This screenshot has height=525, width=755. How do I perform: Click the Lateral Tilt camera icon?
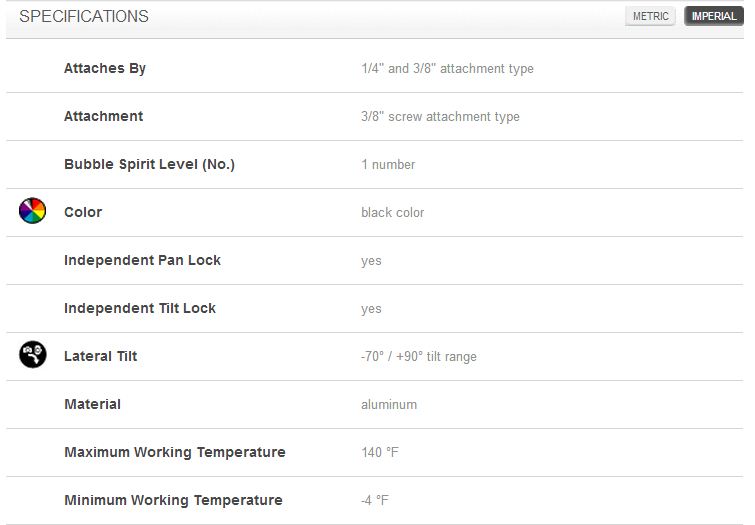click(33, 354)
